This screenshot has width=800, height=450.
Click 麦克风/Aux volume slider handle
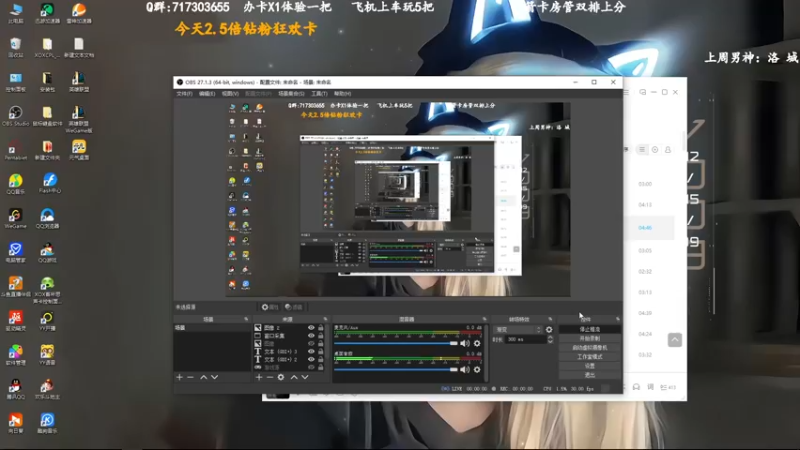point(454,343)
